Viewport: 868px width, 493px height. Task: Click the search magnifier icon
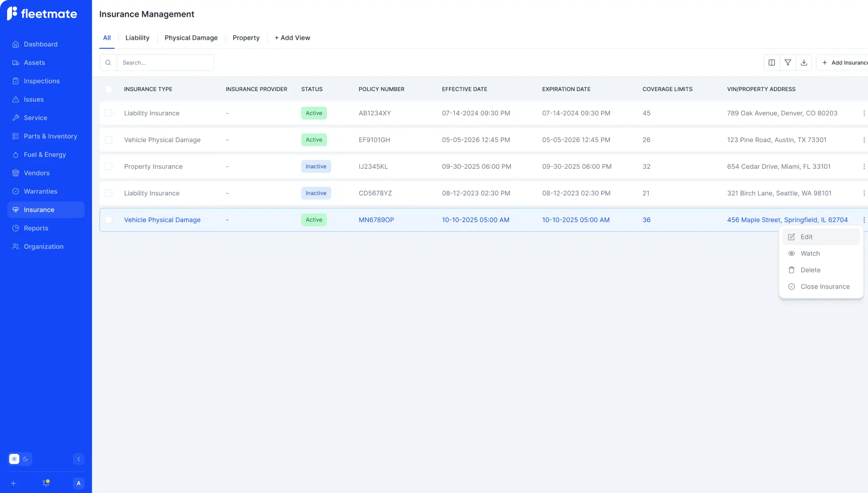click(x=108, y=63)
